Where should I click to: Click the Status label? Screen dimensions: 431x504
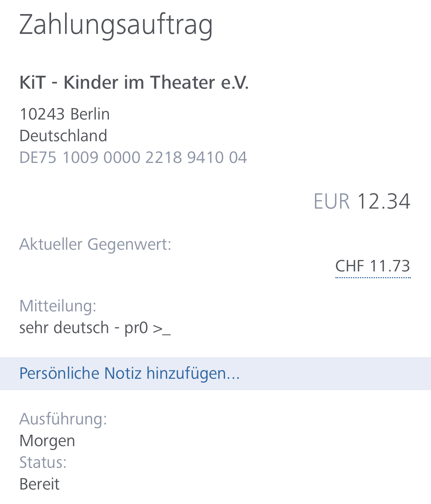43,463
